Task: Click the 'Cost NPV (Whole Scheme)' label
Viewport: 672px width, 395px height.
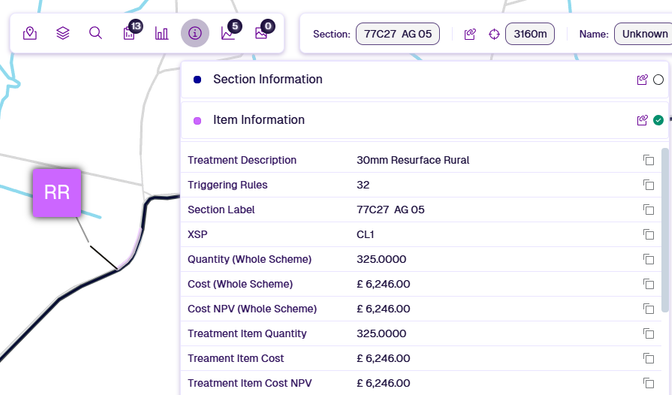Action: (x=252, y=309)
